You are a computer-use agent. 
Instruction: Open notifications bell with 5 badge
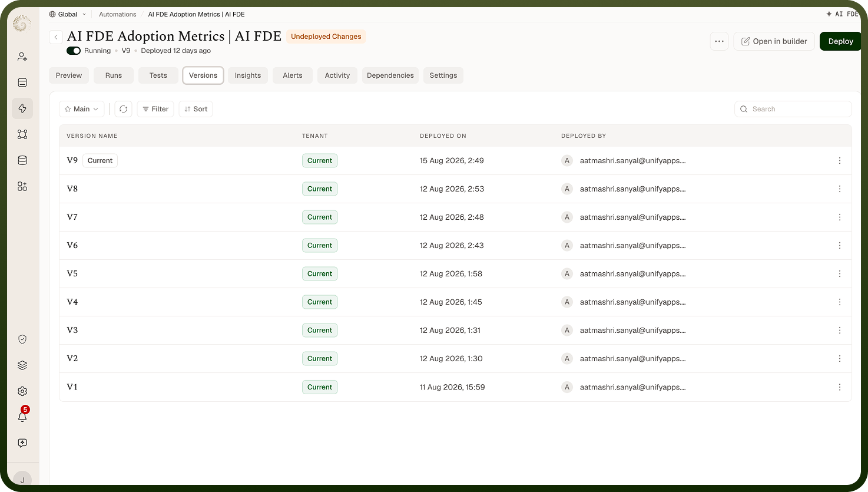[22, 416]
